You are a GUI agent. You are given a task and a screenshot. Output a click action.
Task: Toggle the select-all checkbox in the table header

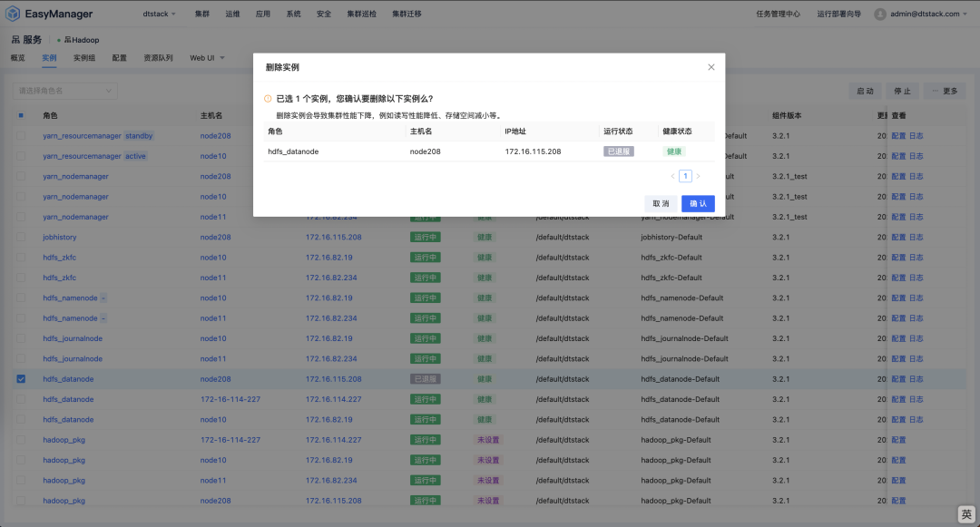pos(21,115)
